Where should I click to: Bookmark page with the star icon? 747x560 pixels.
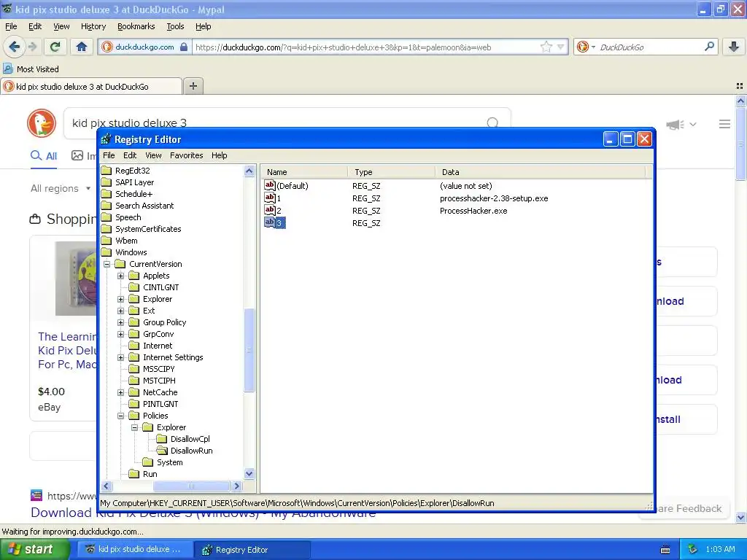click(546, 47)
